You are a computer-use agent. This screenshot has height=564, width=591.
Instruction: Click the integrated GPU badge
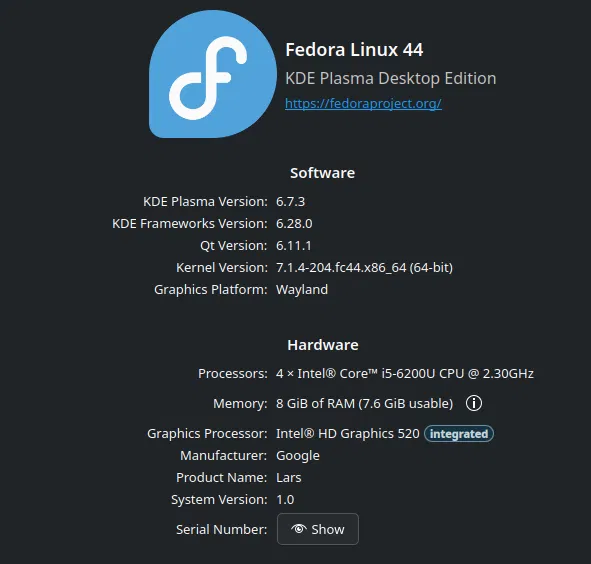tap(459, 434)
